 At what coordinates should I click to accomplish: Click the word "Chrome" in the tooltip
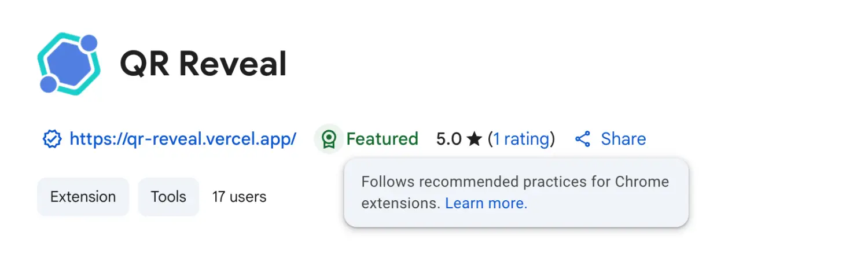click(641, 182)
